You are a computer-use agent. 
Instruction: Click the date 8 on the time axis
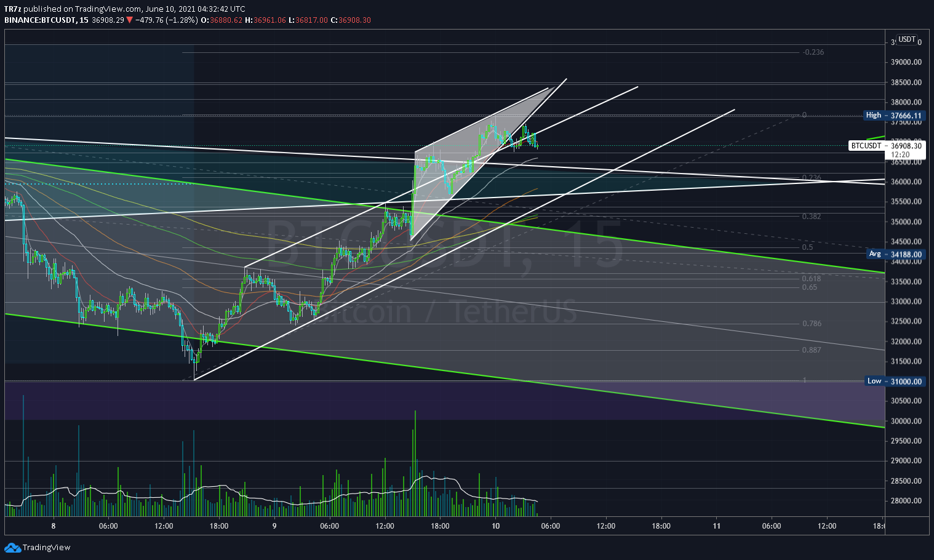click(54, 526)
